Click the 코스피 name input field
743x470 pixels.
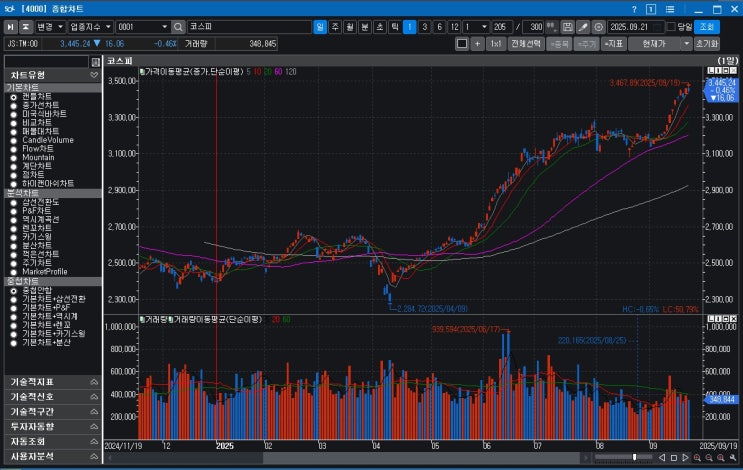pos(249,27)
